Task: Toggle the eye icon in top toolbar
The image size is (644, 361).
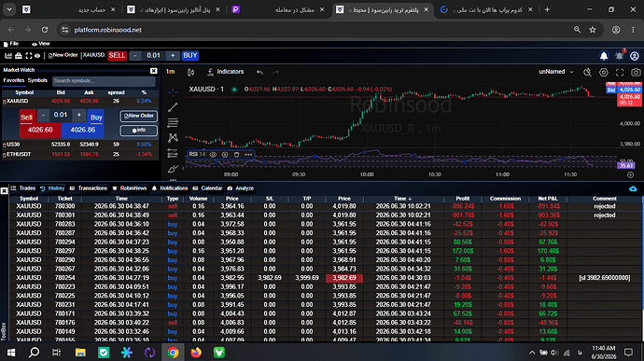Action: click(37, 56)
